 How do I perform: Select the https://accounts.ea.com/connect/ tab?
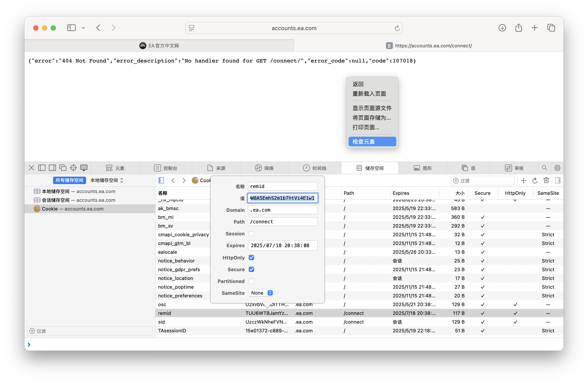click(429, 46)
